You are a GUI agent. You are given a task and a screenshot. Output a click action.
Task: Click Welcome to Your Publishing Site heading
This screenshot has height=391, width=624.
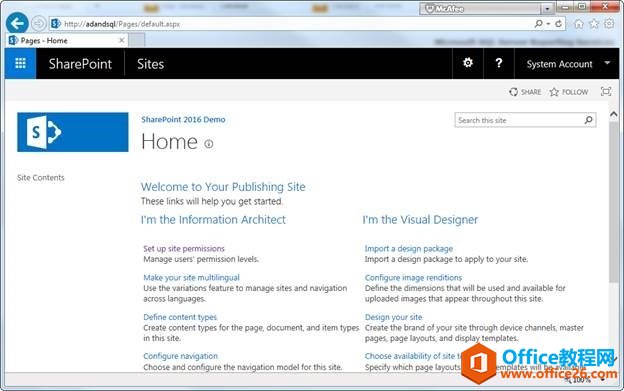(223, 186)
